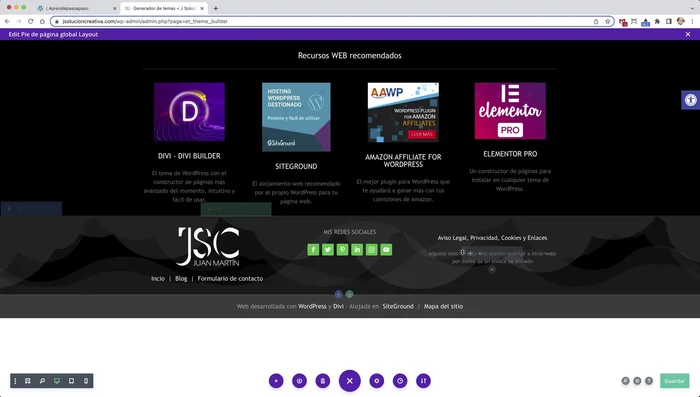The image size is (700, 397).
Task: Click the Twitter social icon
Action: click(x=328, y=250)
